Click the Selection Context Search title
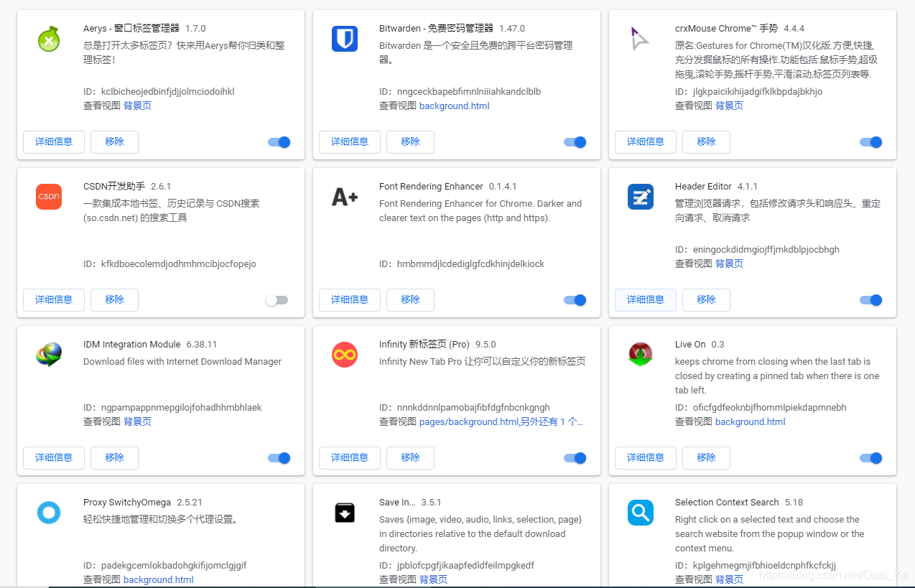 [727, 503]
